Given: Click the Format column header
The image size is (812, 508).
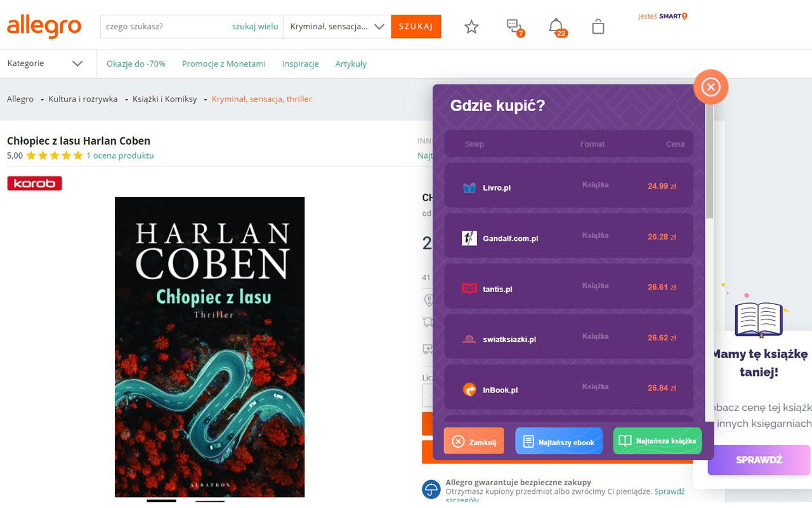Looking at the screenshot, I should (x=593, y=144).
